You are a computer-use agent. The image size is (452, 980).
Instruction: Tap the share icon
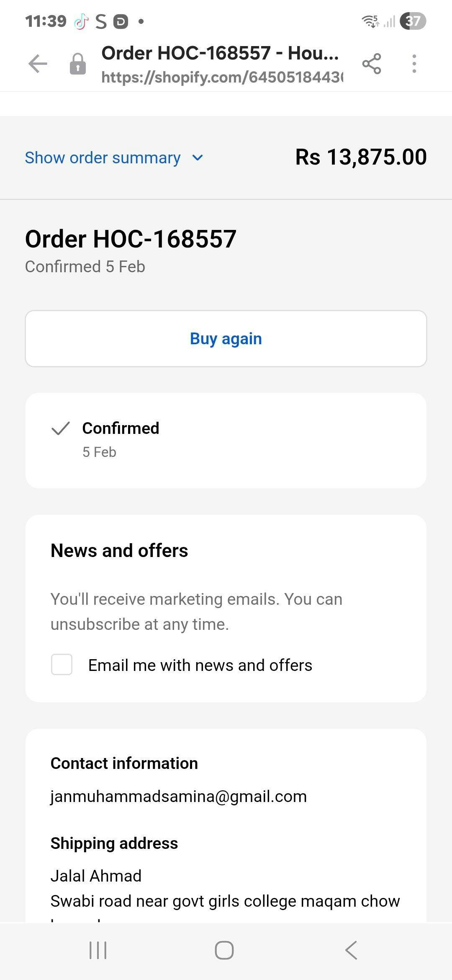[x=372, y=64]
